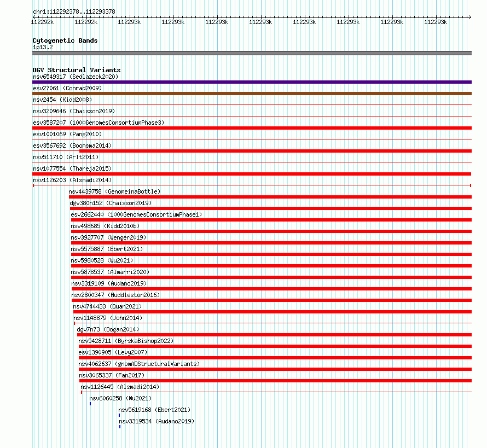Select nsv3927707 (Wenger2019) label
Image resolution: width=487 pixels, height=448 pixels.
[x=108, y=237]
